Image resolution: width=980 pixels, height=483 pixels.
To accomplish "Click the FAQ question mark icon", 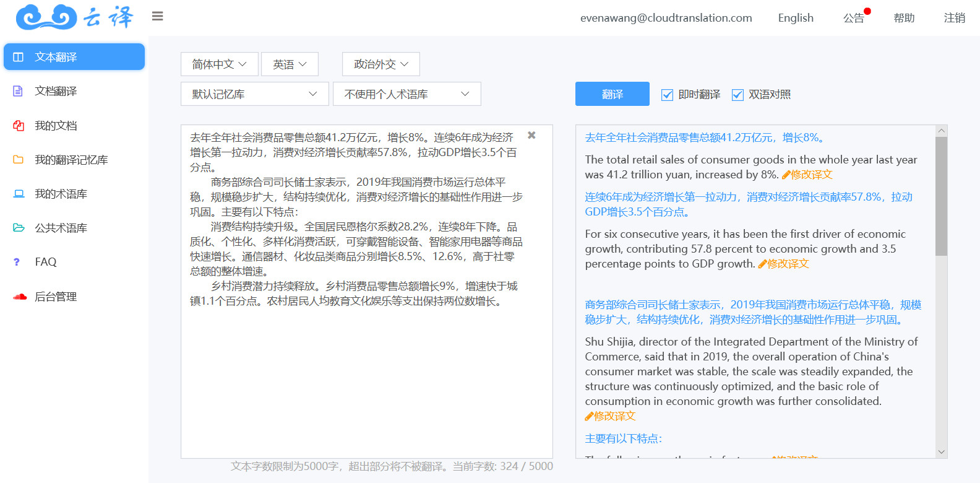I will 17,262.
